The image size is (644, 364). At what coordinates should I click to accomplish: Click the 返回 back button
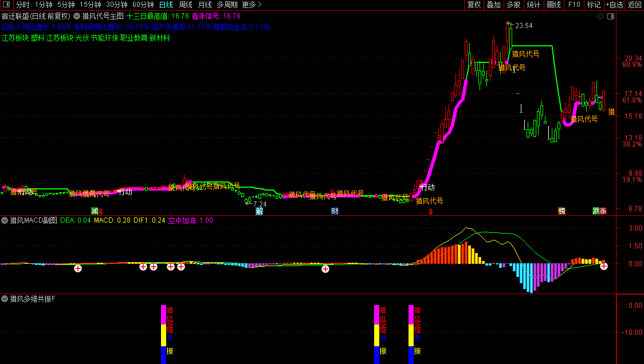635,5
